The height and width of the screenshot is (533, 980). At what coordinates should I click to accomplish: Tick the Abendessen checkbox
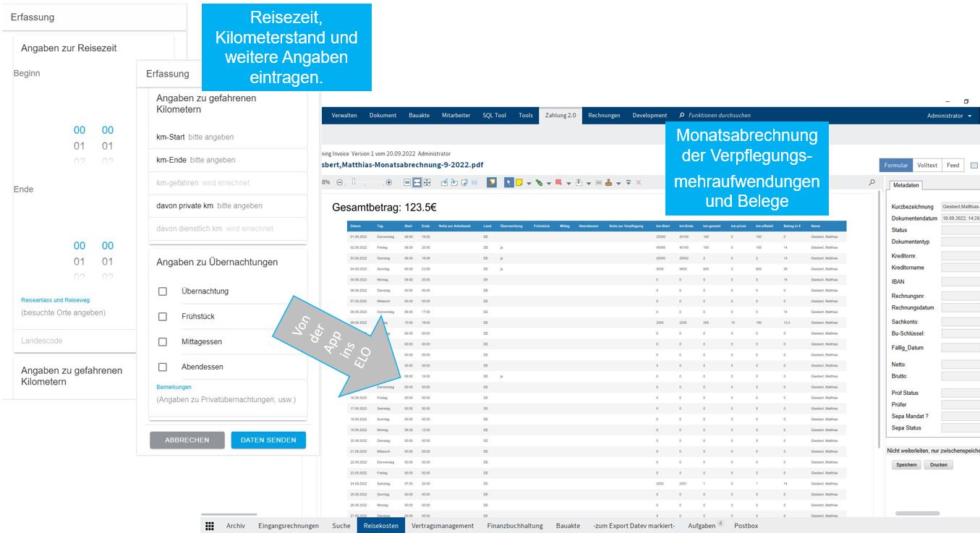tap(163, 367)
